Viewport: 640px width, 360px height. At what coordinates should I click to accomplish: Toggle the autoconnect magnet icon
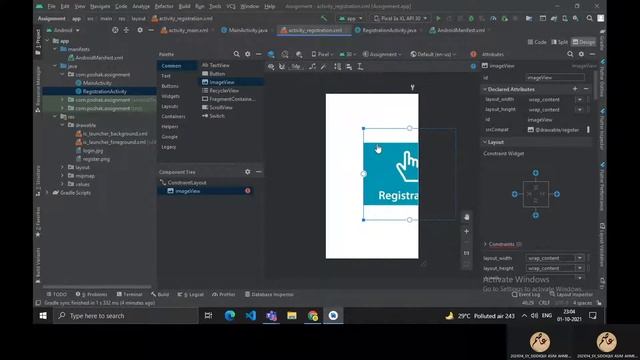[x=282, y=67]
